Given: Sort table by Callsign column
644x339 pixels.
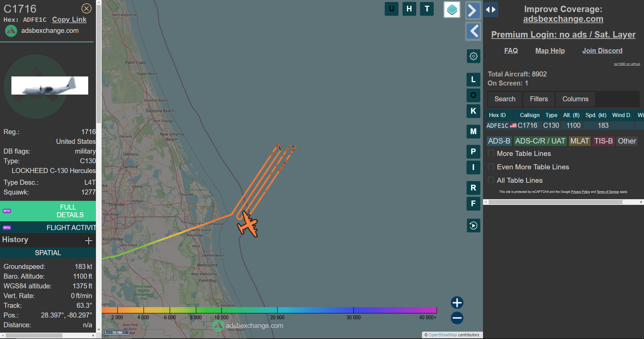Looking at the screenshot, I should coord(530,115).
